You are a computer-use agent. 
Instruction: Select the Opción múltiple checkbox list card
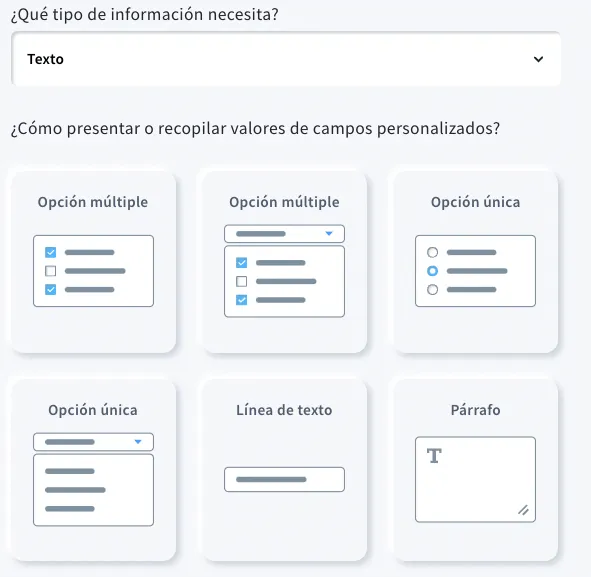click(93, 262)
